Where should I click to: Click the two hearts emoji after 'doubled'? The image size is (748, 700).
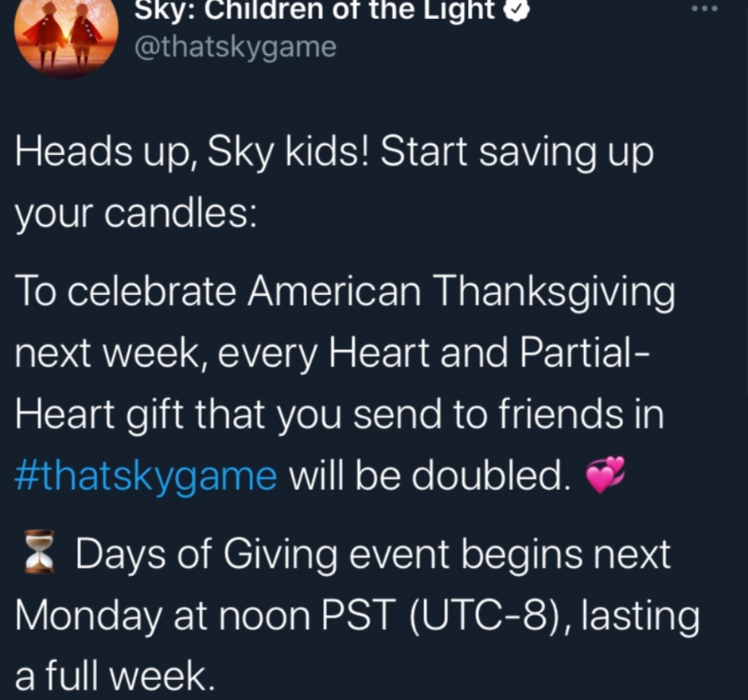[x=605, y=476]
